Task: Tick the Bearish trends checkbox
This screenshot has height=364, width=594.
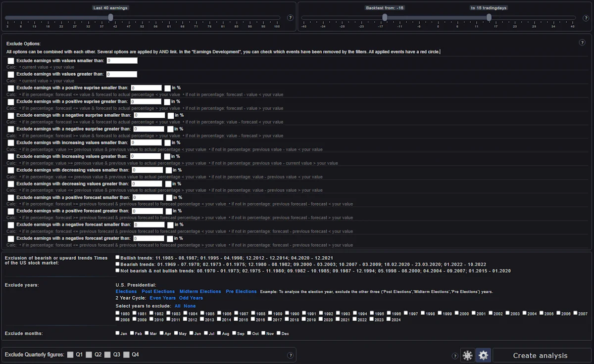Action: (x=117, y=264)
